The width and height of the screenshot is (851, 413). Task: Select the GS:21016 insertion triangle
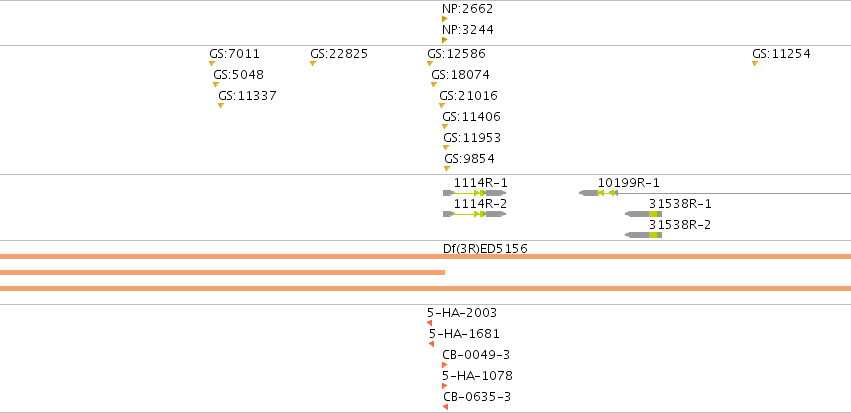442,105
